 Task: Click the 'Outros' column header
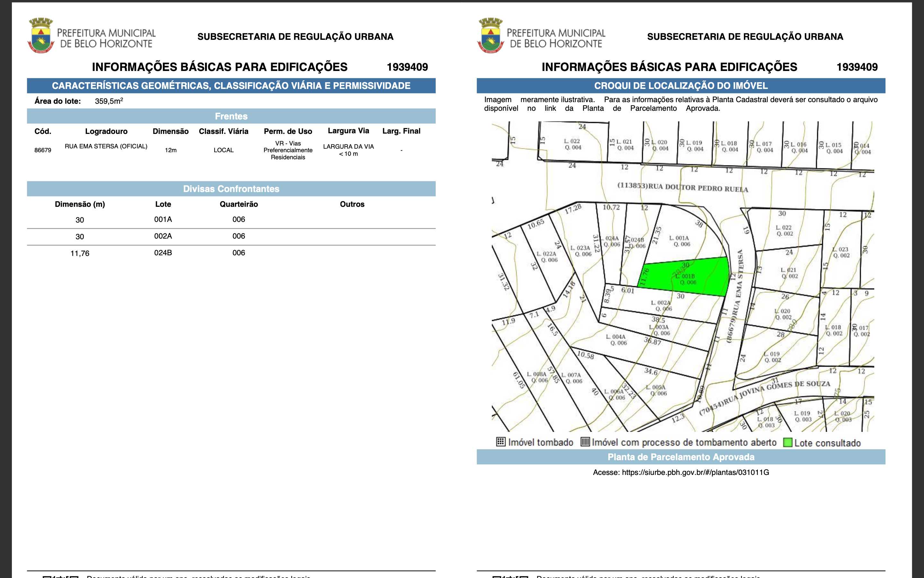(x=352, y=204)
